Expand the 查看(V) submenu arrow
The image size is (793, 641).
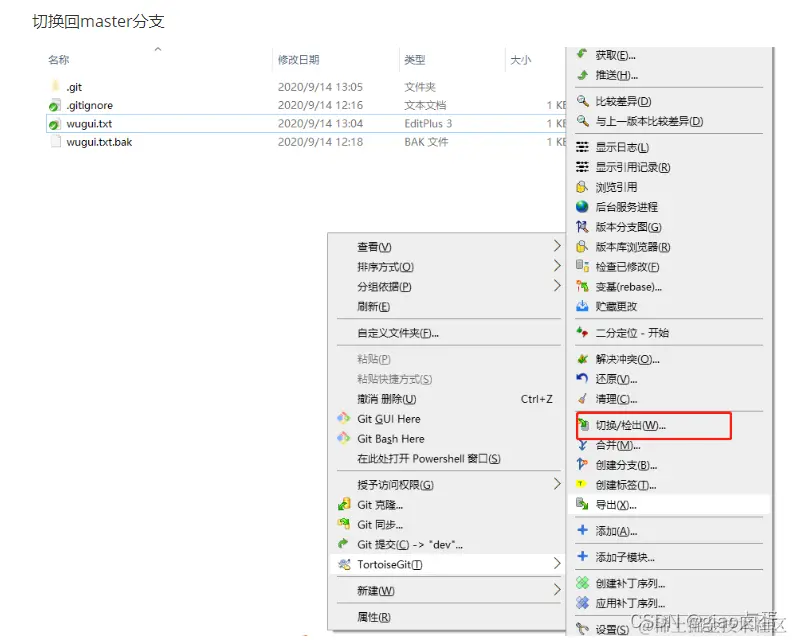[x=557, y=246]
